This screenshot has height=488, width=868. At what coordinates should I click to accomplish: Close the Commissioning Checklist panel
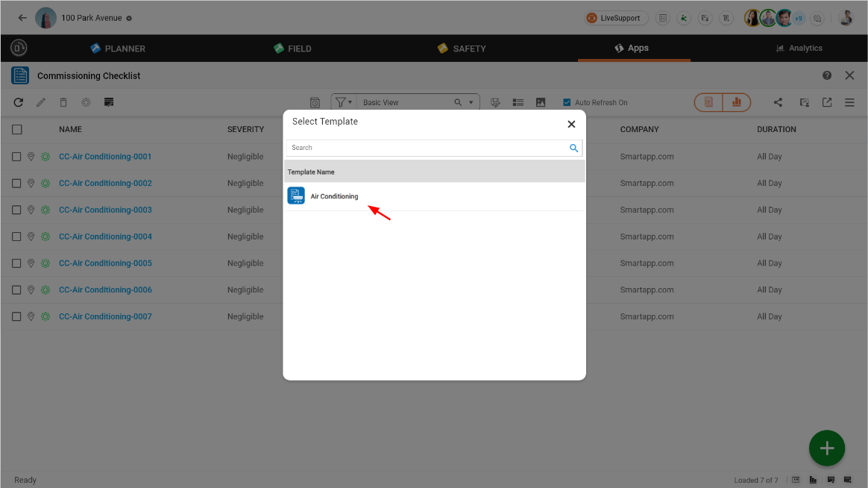(x=850, y=75)
